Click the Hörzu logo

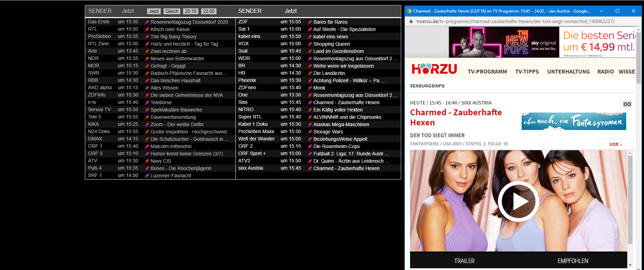click(434, 69)
